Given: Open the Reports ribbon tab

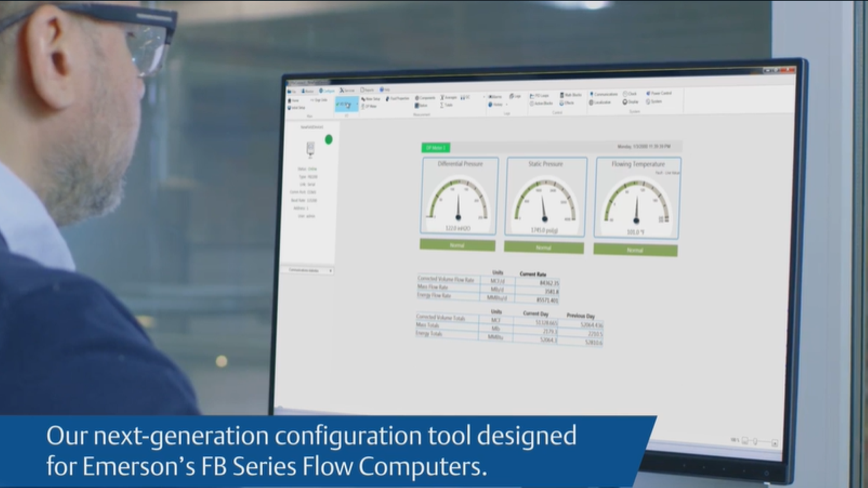Looking at the screenshot, I should pyautogui.click(x=367, y=90).
